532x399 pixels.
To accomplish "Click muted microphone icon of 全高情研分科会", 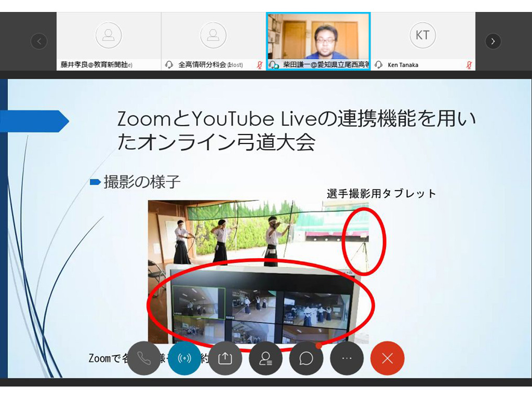I will [260, 65].
